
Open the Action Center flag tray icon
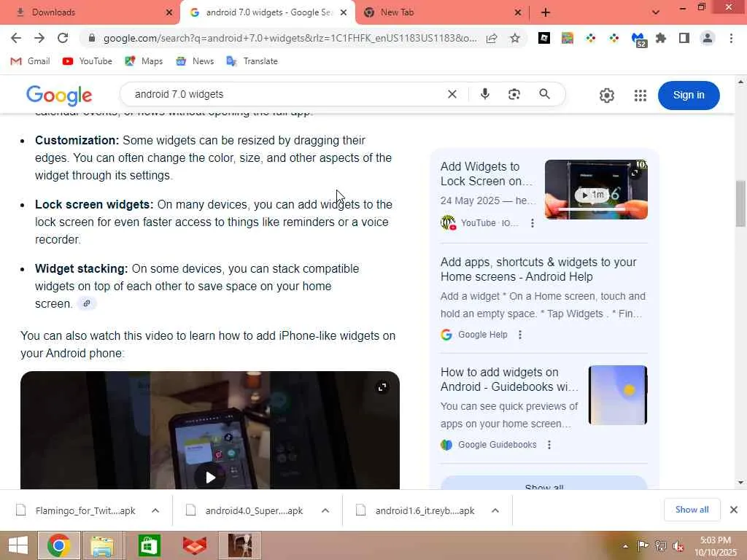point(643,546)
